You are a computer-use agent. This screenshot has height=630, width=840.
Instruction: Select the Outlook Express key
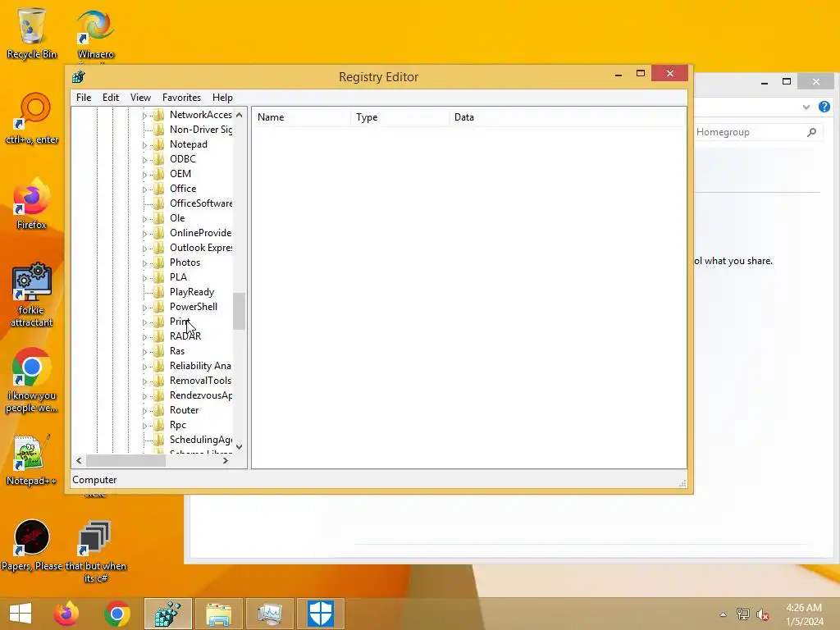[201, 248]
